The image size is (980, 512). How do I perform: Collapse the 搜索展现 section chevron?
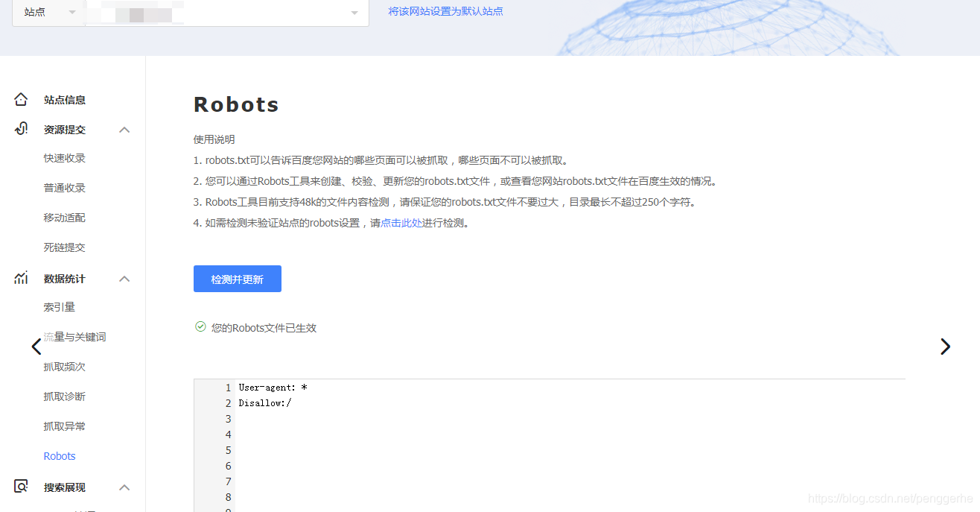coord(124,487)
